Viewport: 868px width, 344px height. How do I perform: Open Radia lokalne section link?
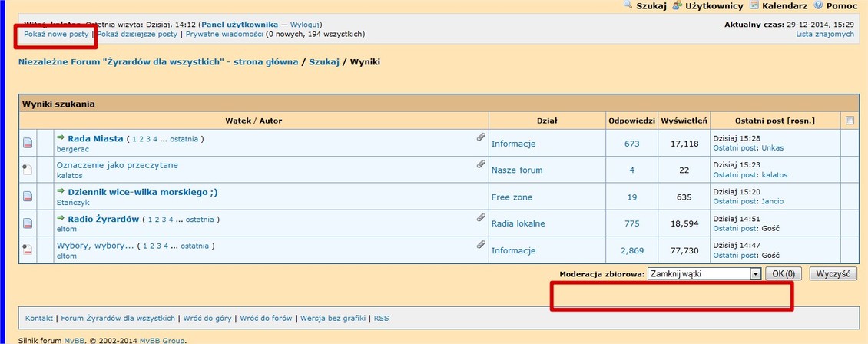click(518, 223)
